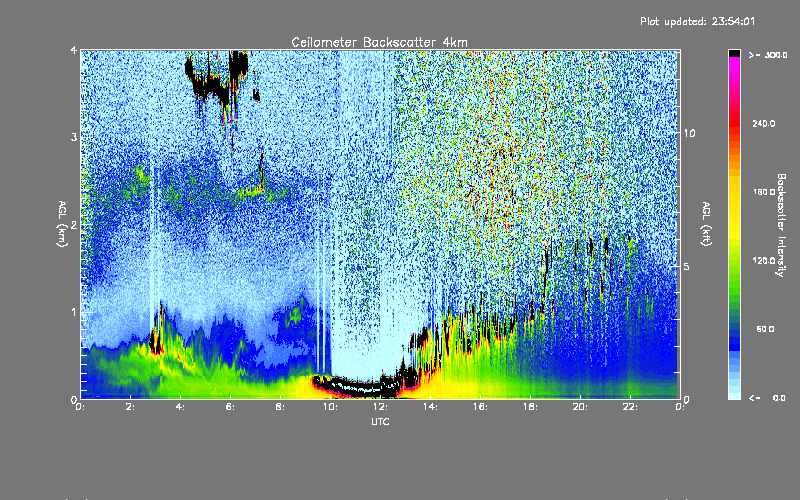The image size is (800, 500).
Task: Click the "22:" UTC hour tick
Action: (x=631, y=407)
